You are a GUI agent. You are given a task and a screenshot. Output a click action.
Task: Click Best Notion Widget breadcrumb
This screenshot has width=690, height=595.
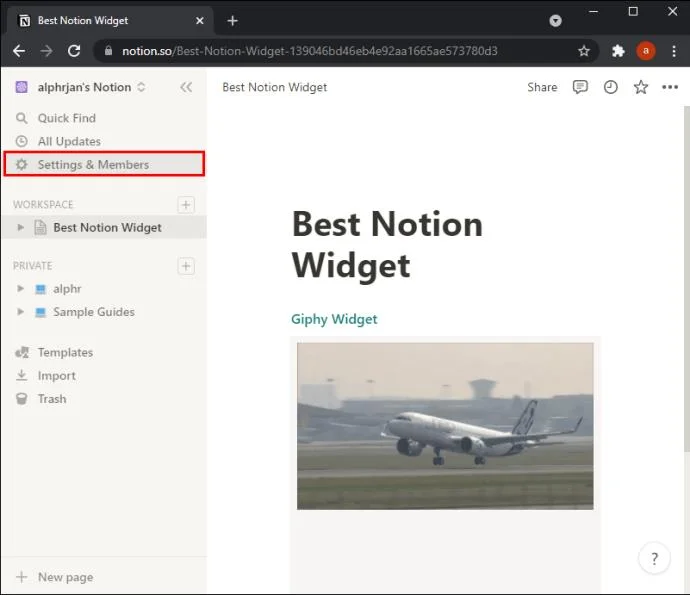[x=275, y=87]
